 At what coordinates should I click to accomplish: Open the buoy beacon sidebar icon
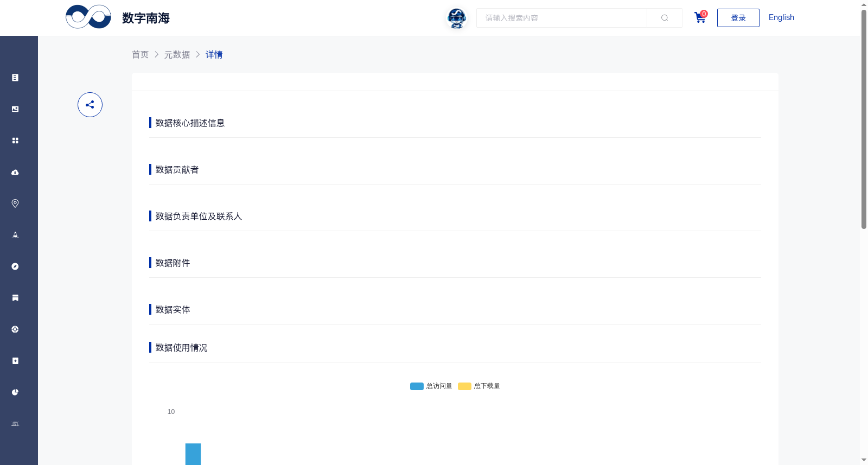coord(15,235)
